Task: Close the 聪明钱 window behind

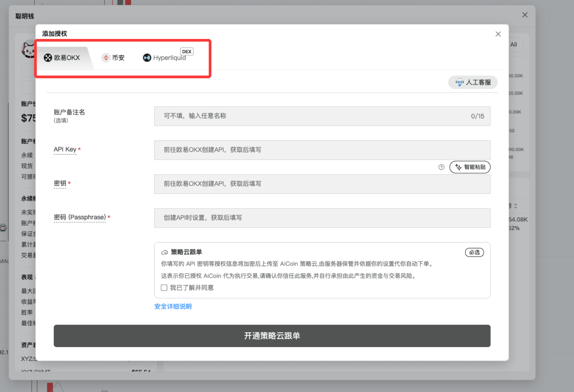Action: coord(525,15)
